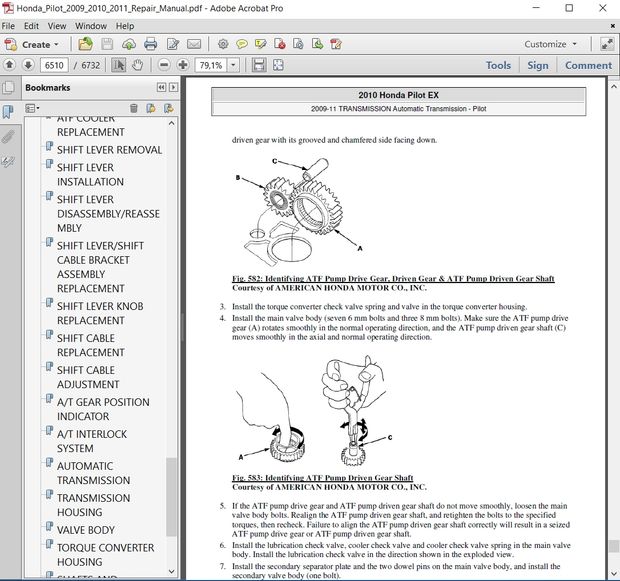Click document scrollbar up arrow

coord(614,86)
